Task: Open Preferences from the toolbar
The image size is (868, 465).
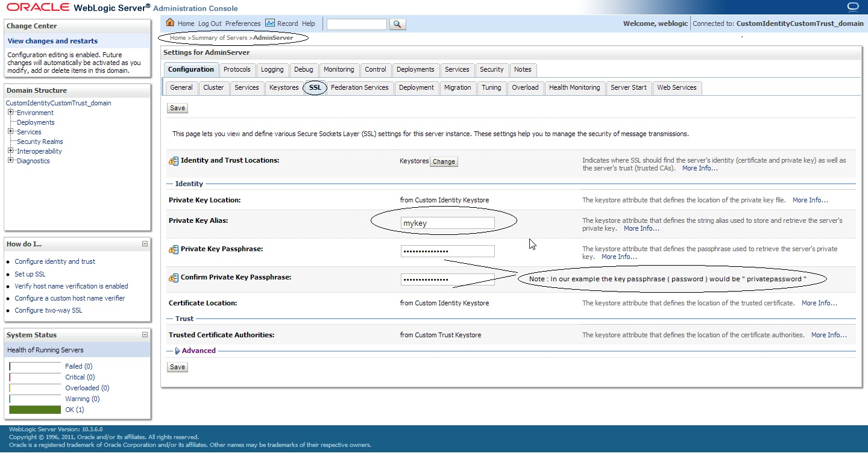Action: pos(243,23)
